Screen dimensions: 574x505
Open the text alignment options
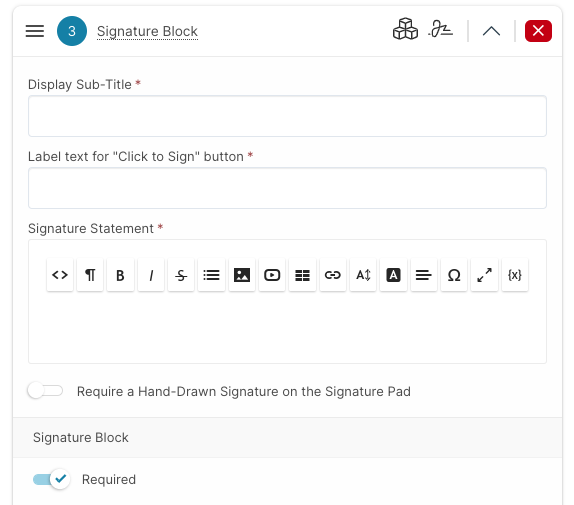pyautogui.click(x=424, y=275)
